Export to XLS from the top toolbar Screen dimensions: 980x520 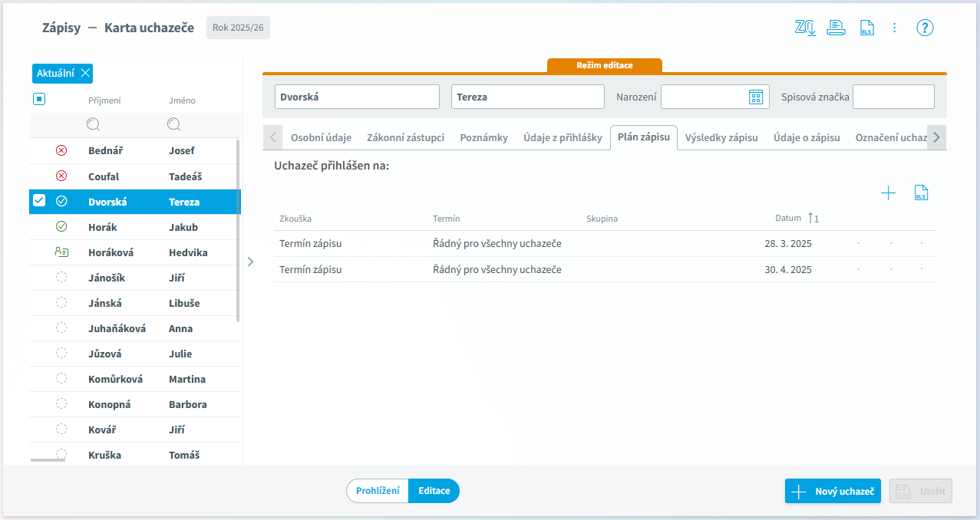click(867, 28)
